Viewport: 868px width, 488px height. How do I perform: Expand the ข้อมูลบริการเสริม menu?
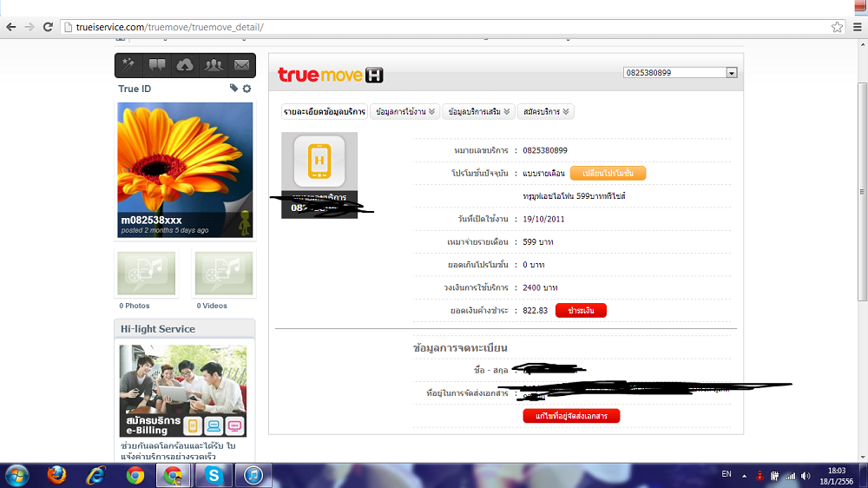[x=479, y=111]
